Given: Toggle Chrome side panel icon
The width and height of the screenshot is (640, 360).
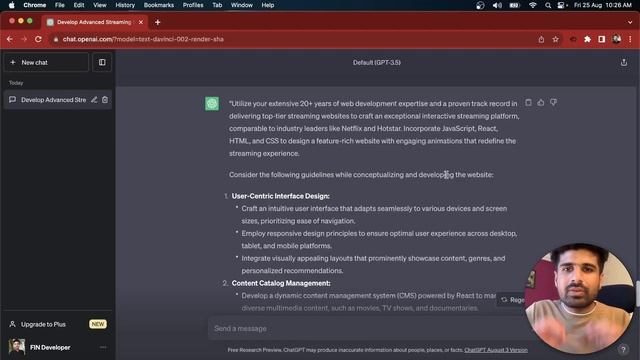Looking at the screenshot, I should tap(602, 39).
